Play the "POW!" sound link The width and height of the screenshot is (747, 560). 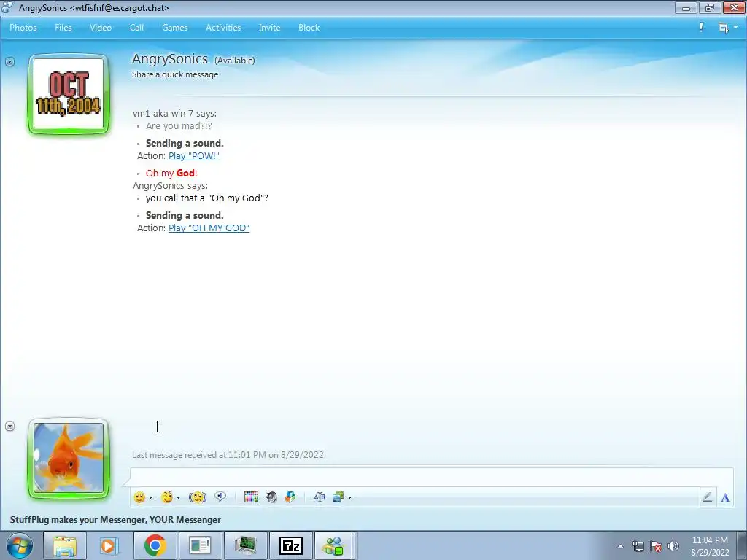point(194,156)
